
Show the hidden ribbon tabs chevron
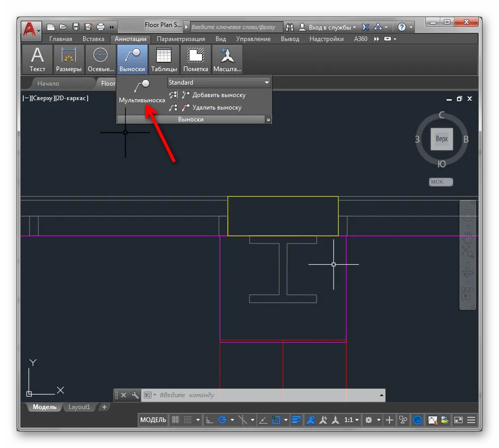click(x=376, y=39)
